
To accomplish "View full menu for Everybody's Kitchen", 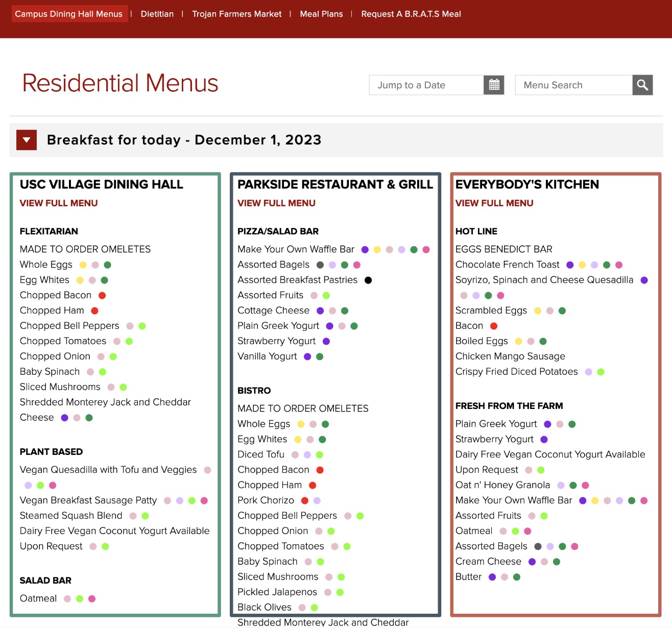I will [494, 203].
